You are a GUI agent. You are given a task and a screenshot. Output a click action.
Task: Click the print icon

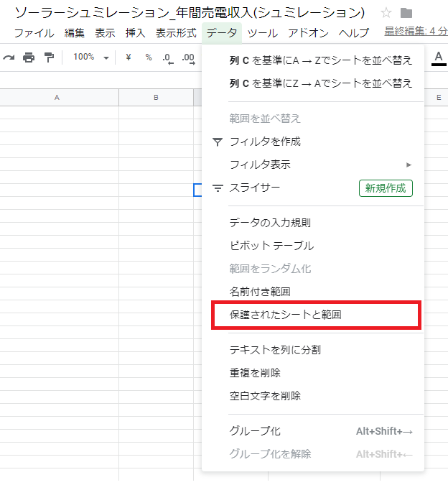pos(29,57)
